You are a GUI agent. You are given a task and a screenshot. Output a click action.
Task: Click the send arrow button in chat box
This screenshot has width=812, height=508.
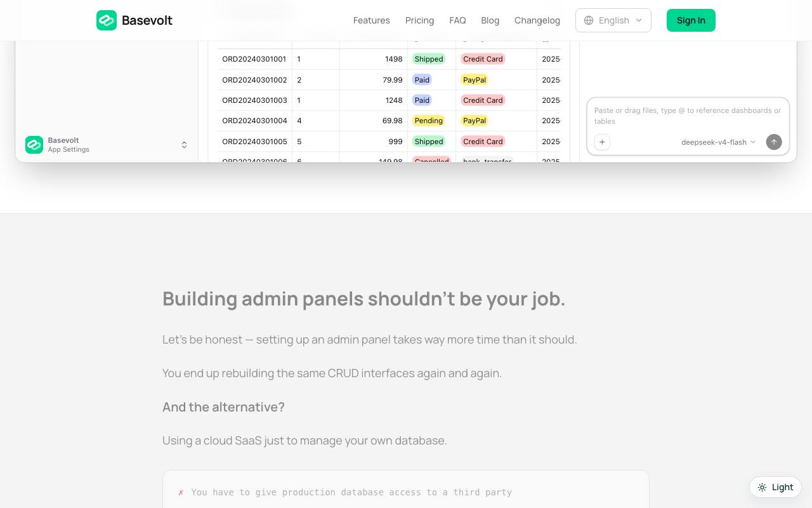click(774, 142)
